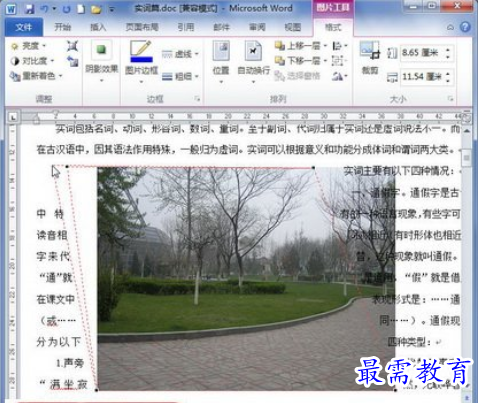The image size is (479, 403).
Task: Click 上移一层 bring forward
Action: click(x=298, y=45)
